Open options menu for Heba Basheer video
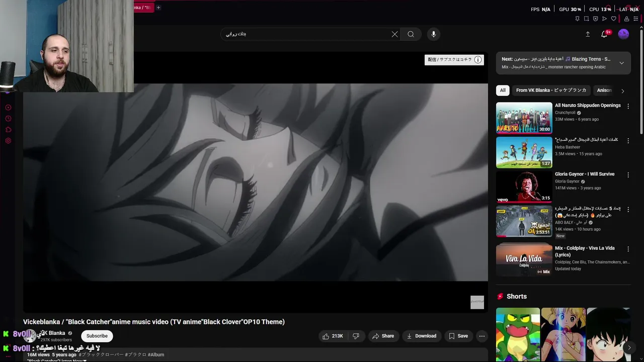Viewport: 644px width, 362px height. 628,141
